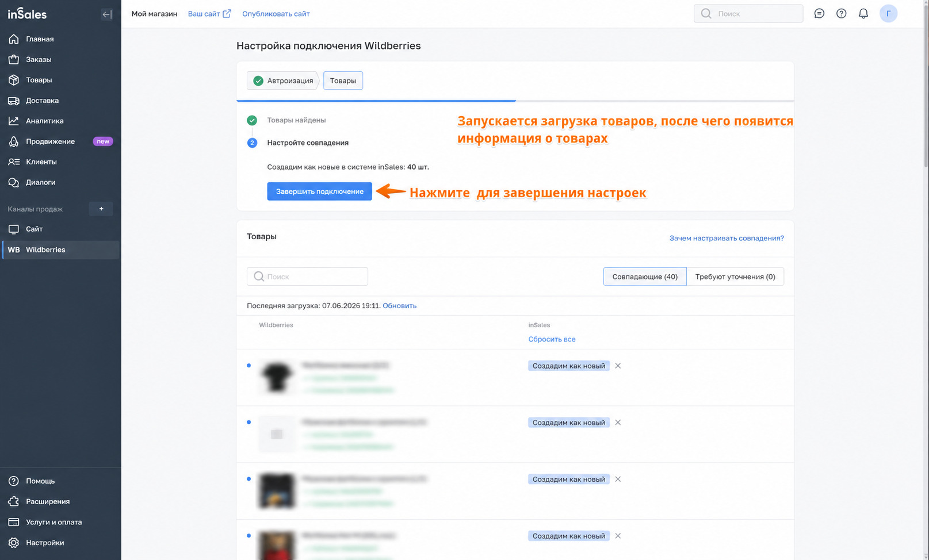Open the Главная home icon
This screenshot has height=560, width=929.
14,39
